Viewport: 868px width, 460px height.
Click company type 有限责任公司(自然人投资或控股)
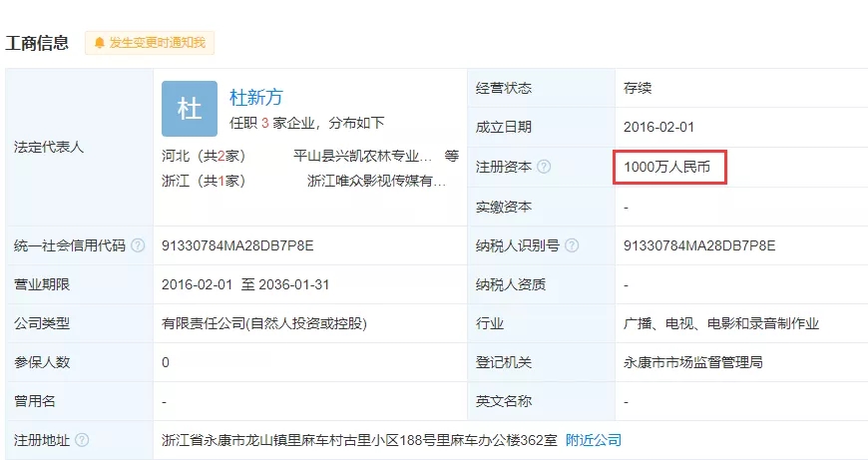point(264,323)
